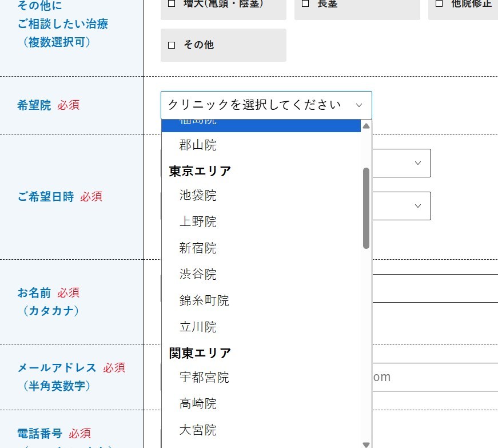Select 上野院 from the clinic list

(261, 221)
